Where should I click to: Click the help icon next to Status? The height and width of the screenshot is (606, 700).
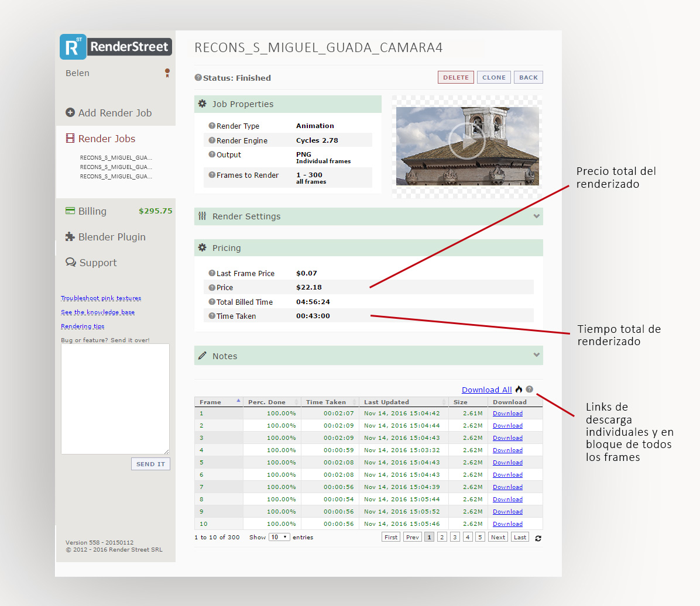coord(198,78)
